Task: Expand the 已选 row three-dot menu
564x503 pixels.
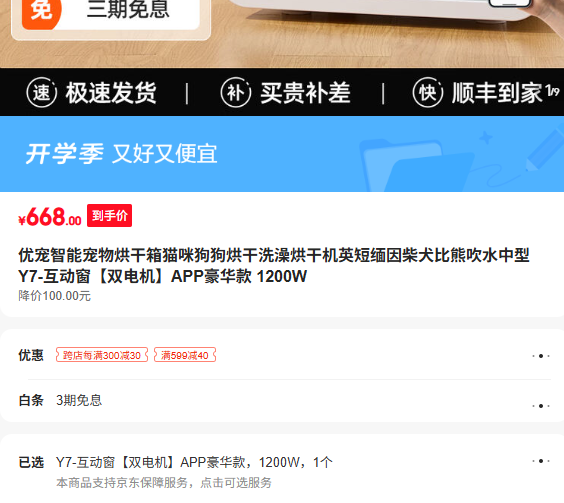Action: [x=541, y=461]
